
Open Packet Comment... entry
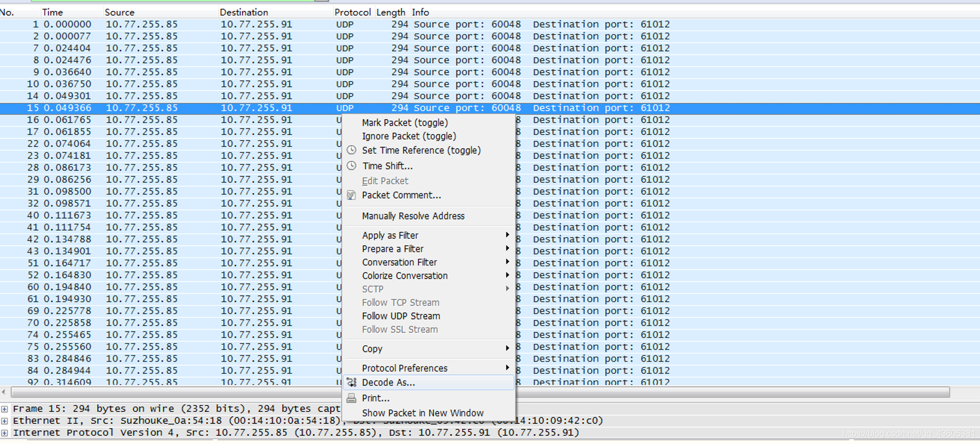tap(402, 195)
